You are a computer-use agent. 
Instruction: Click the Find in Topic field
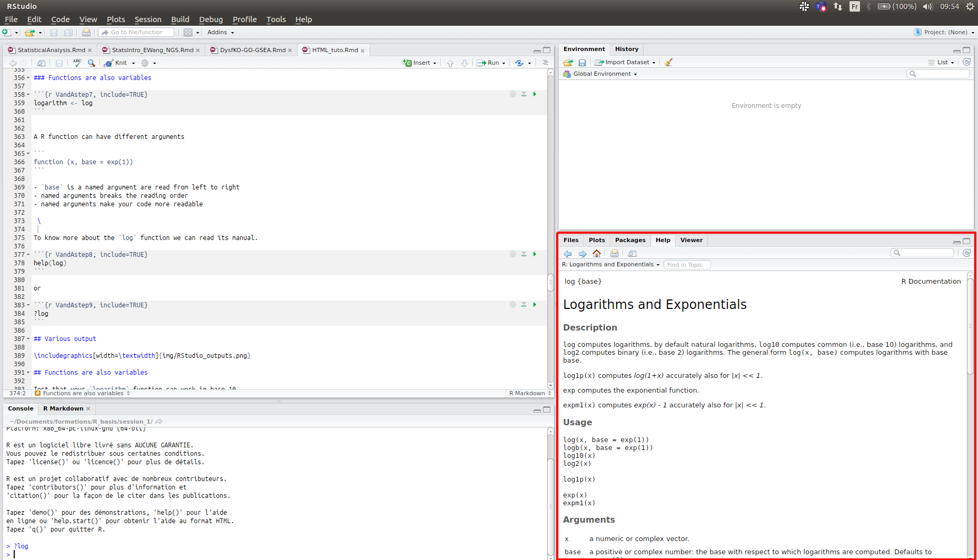[687, 265]
